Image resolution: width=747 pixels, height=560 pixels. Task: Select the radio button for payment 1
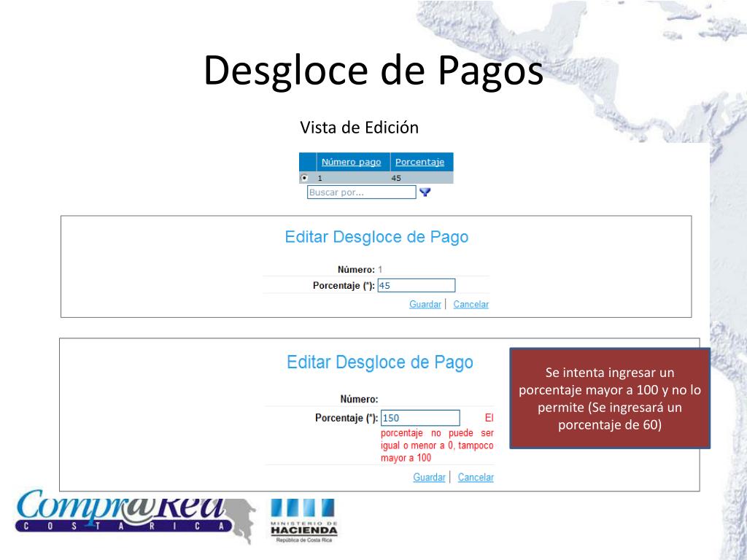304,178
